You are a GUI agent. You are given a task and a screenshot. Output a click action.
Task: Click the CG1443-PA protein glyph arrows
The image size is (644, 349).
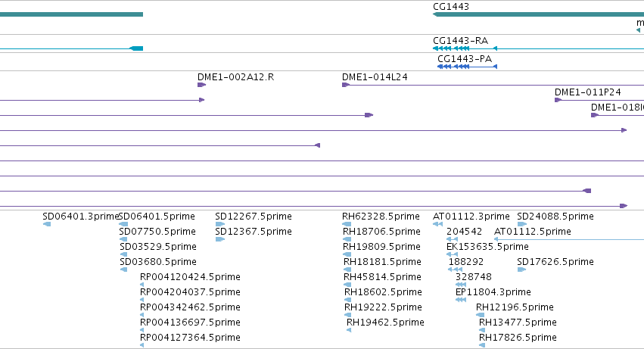click(467, 67)
